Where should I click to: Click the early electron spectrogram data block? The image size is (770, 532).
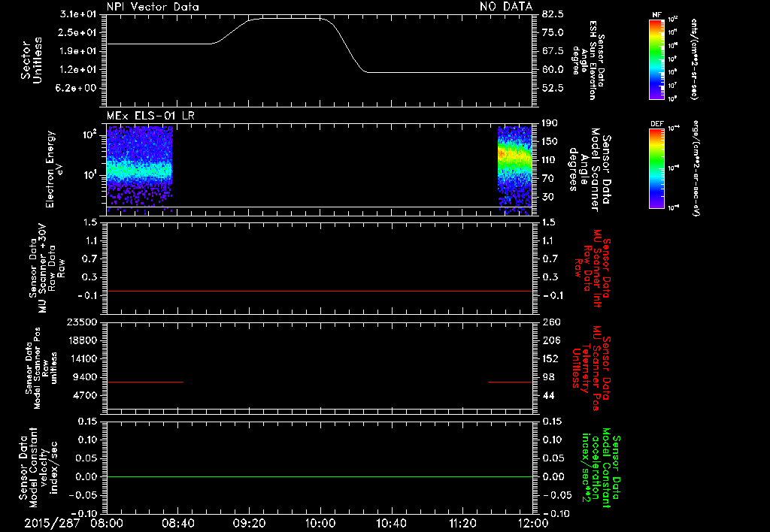pyautogui.click(x=139, y=169)
